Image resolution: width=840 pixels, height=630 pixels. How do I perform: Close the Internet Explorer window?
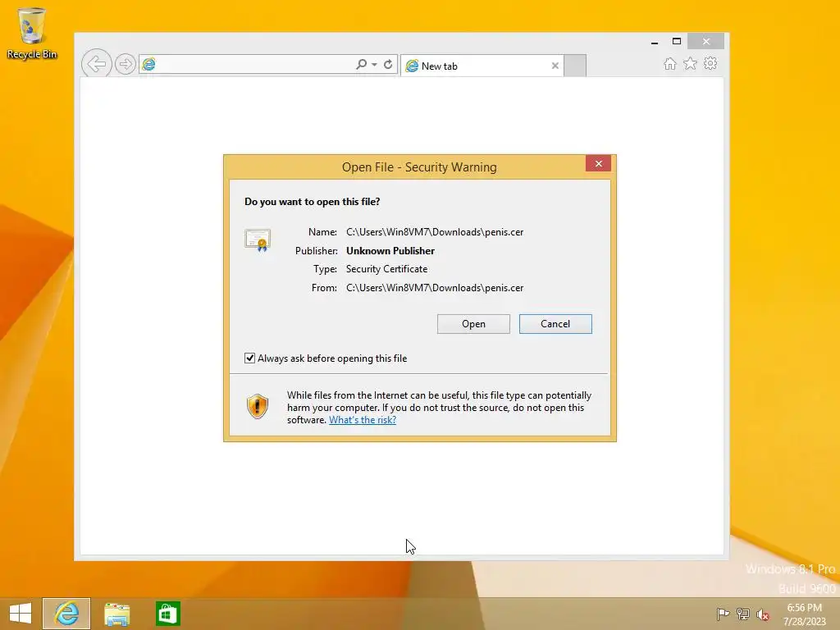pyautogui.click(x=706, y=41)
